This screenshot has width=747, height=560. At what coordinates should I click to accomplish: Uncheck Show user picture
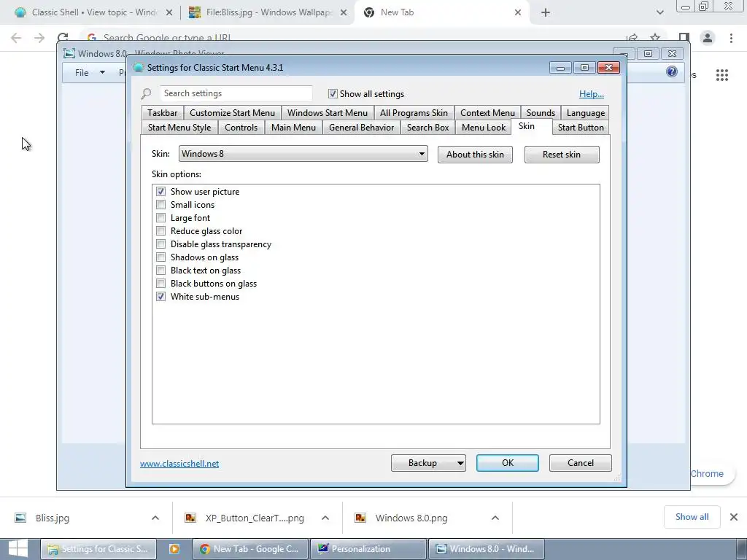pyautogui.click(x=161, y=192)
